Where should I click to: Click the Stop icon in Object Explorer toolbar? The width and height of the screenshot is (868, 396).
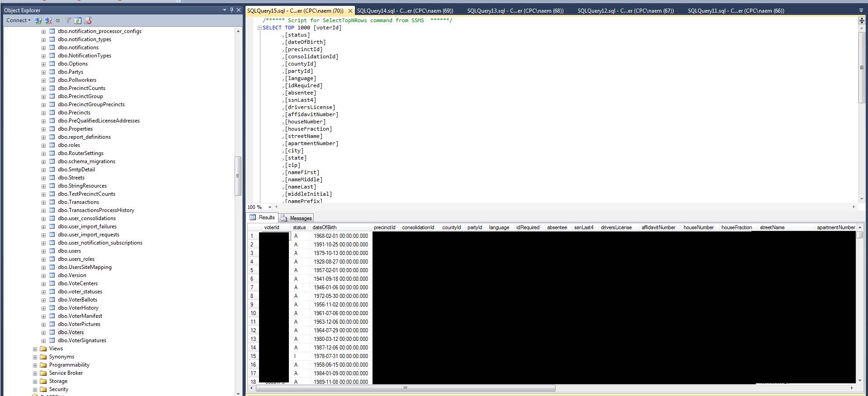pos(58,20)
